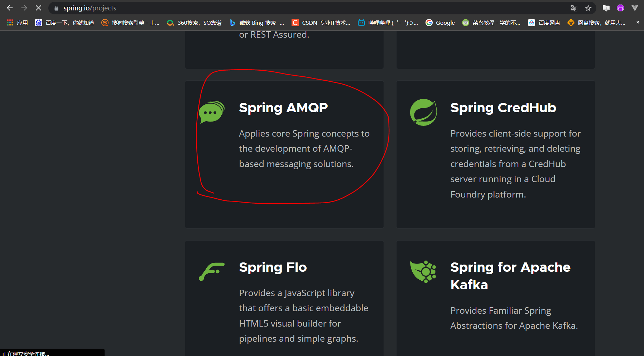Open the extension icon left of the purple one

(x=606, y=8)
